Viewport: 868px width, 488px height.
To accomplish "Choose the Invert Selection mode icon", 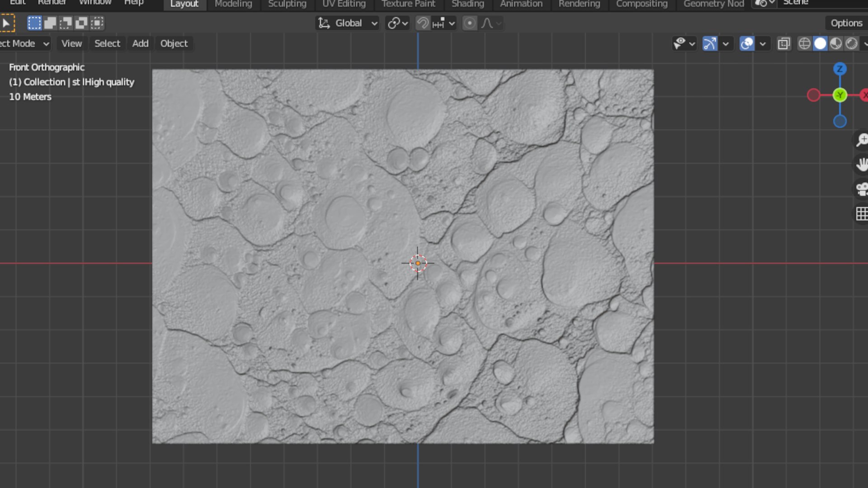I will pos(81,23).
